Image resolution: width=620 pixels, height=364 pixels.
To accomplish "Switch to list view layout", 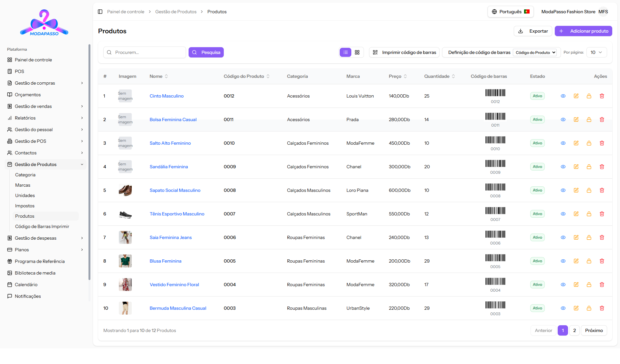I will 345,52.
